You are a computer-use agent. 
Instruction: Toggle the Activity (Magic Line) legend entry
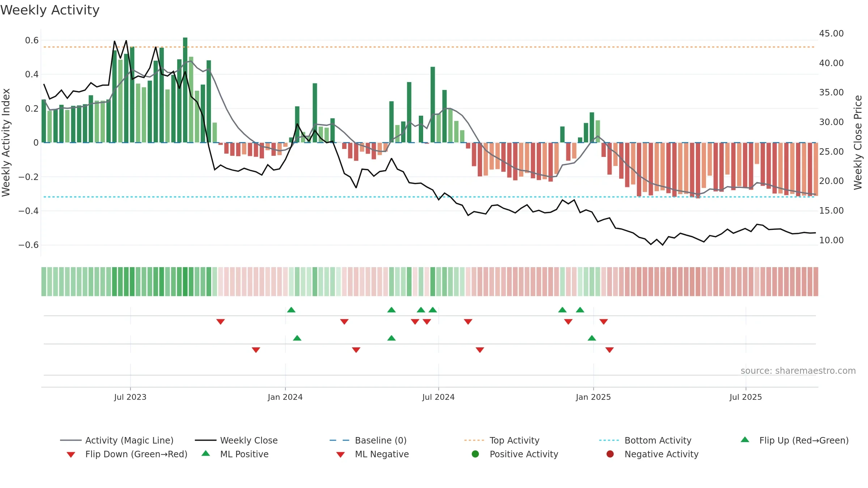coord(117,440)
